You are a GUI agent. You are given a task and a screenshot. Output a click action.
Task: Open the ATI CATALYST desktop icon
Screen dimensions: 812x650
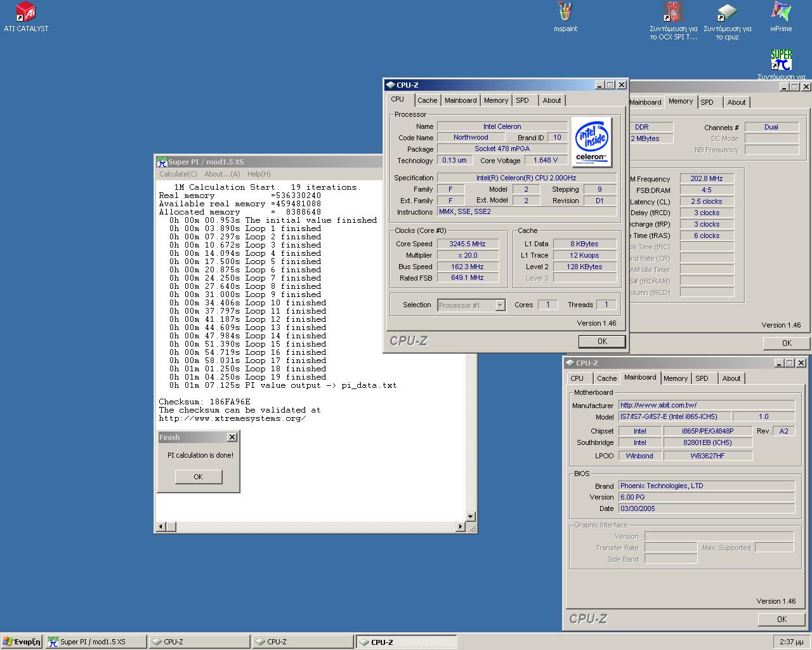click(x=25, y=17)
